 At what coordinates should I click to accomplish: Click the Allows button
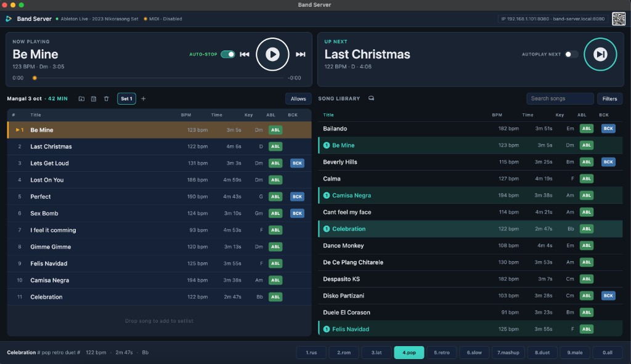click(x=298, y=99)
